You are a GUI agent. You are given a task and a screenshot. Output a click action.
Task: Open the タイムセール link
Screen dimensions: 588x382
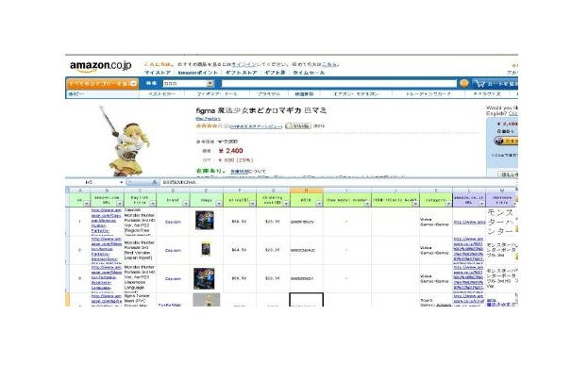click(x=309, y=73)
